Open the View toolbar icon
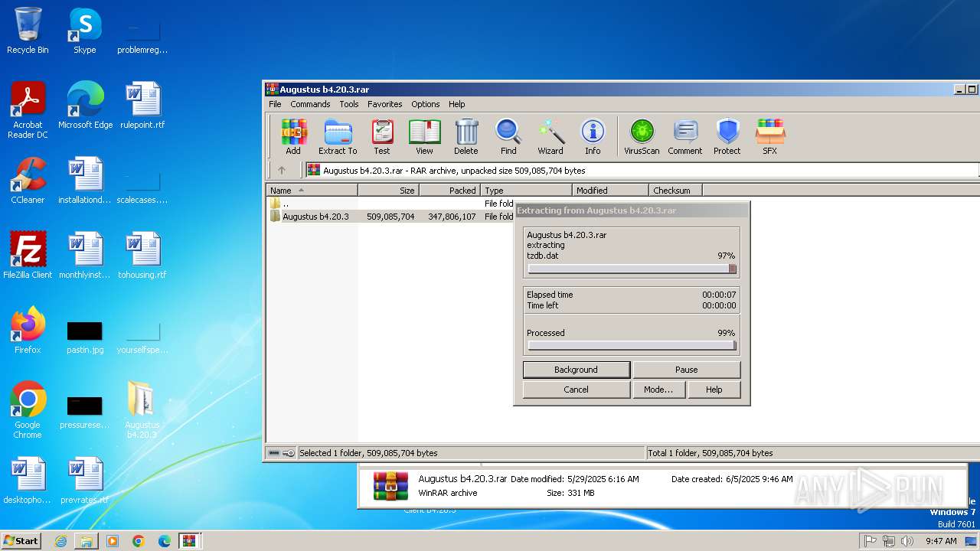The image size is (980, 551). coord(424,137)
